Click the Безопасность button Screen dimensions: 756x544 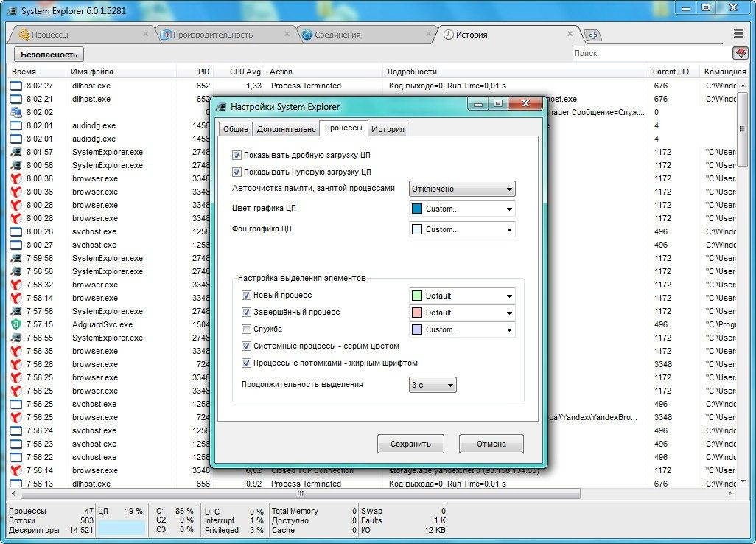[49, 55]
